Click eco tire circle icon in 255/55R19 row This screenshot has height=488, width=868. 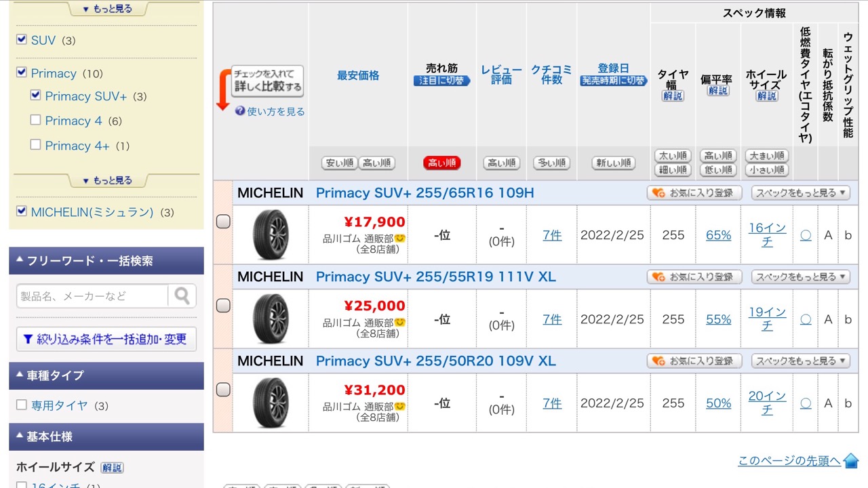pyautogui.click(x=806, y=319)
